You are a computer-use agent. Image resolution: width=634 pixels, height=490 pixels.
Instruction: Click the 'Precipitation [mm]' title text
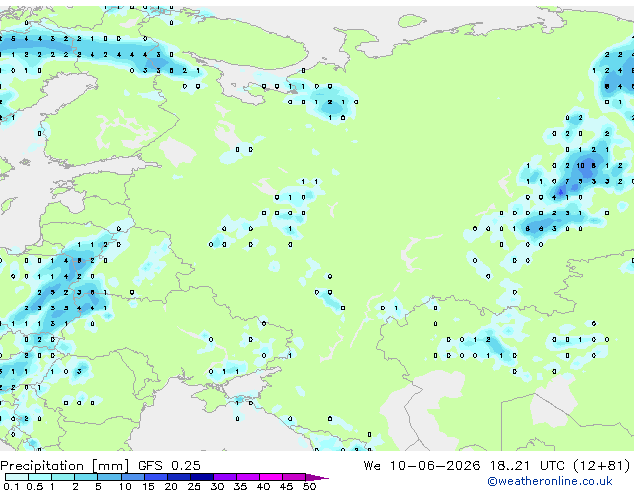(x=65, y=466)
